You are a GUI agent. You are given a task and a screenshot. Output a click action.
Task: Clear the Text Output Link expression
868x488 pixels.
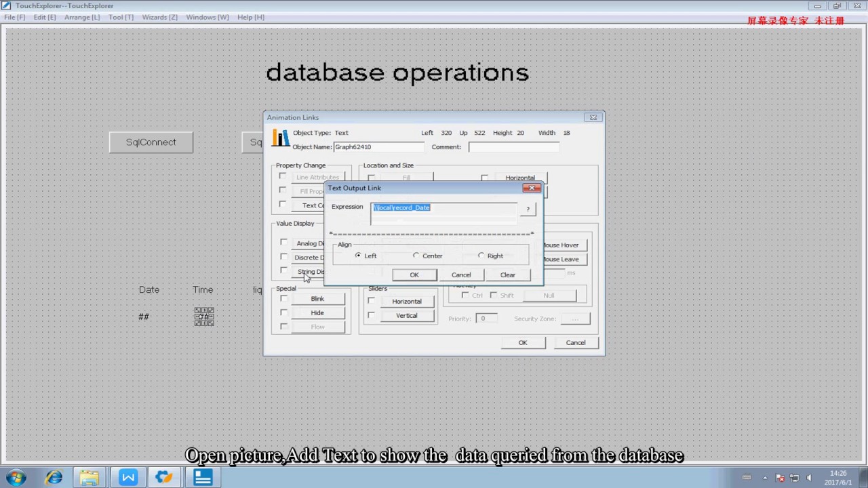coord(508,274)
